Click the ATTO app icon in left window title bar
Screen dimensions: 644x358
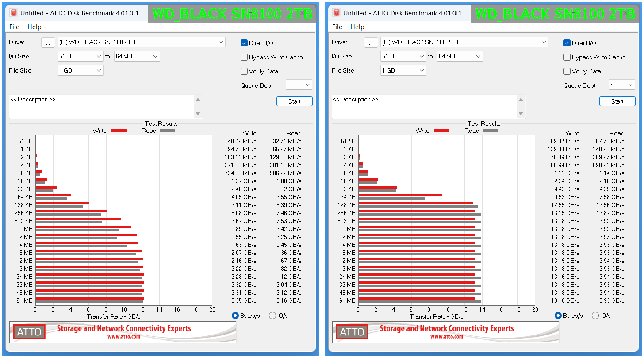click(14, 13)
